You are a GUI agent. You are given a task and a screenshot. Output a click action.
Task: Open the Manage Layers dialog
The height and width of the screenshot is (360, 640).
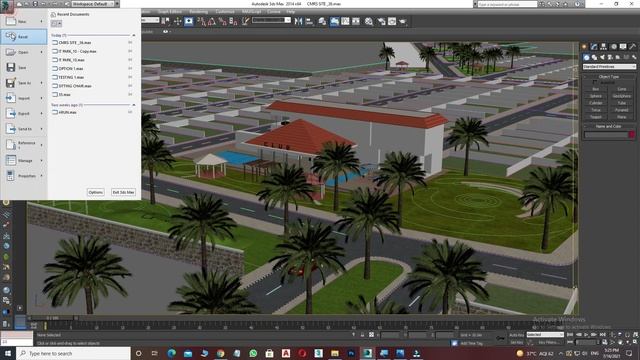pyautogui.click(x=322, y=21)
